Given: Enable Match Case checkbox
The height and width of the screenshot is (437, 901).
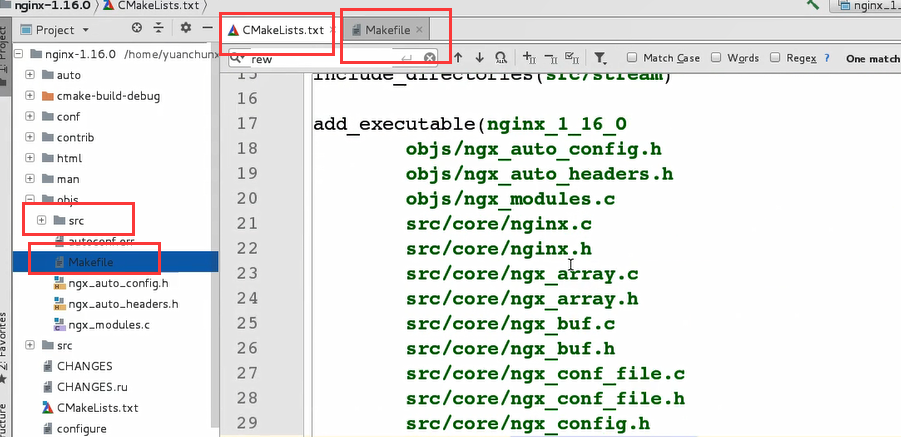Looking at the screenshot, I should click(632, 57).
